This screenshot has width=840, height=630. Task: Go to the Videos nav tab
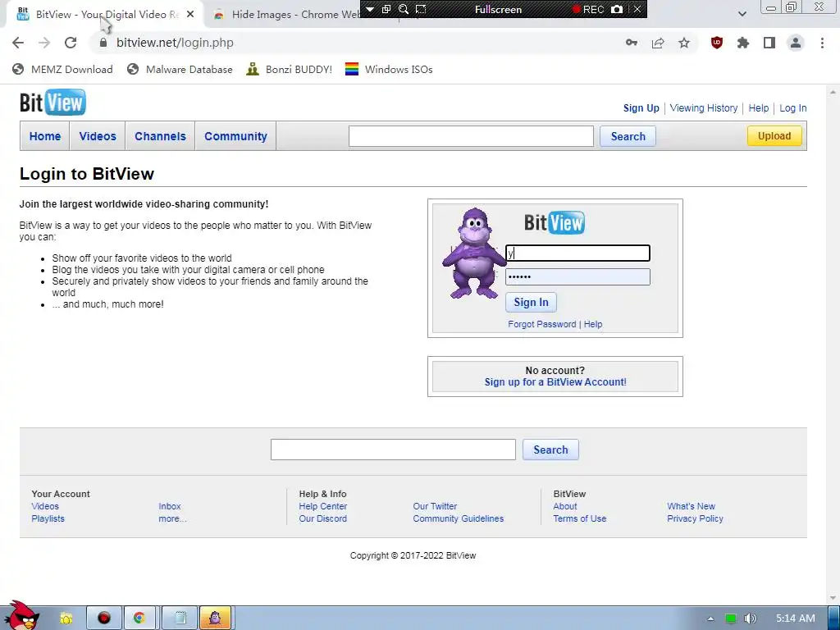98,136
